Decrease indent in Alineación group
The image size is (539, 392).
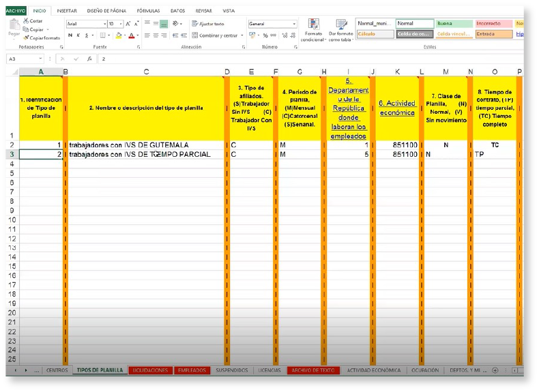point(175,35)
